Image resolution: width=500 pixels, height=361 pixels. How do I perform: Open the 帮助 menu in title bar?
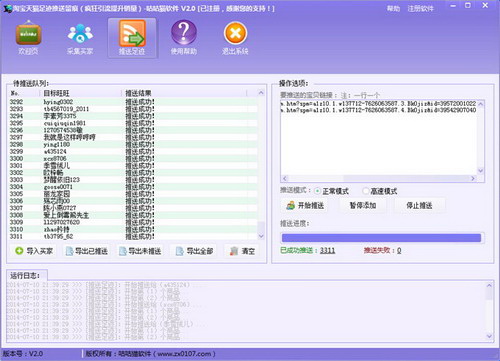[393, 9]
